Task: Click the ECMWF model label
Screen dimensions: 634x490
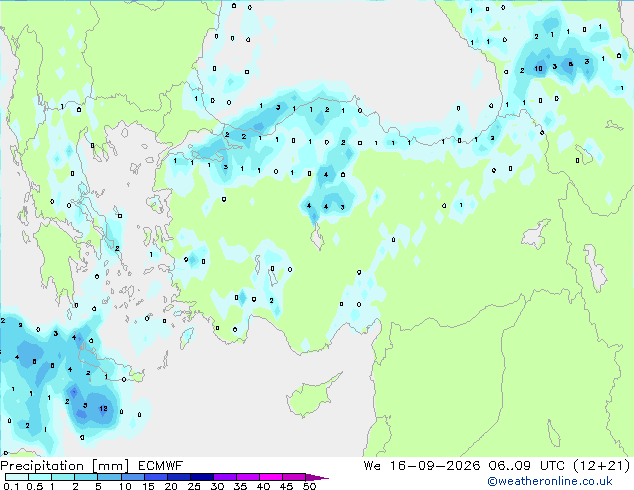Action: (160, 466)
